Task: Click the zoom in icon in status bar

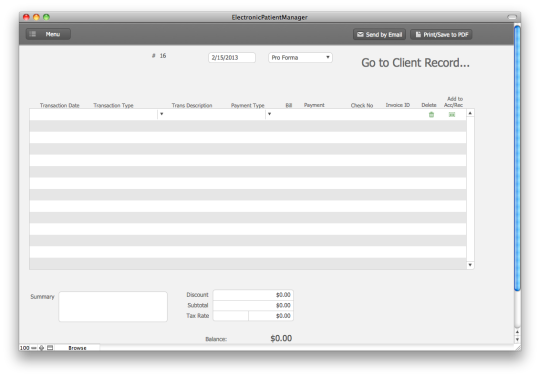Action: [x=41, y=348]
